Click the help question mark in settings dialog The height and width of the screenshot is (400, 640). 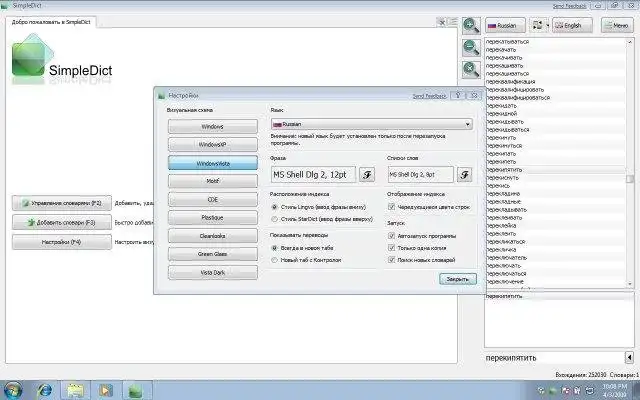(458, 95)
